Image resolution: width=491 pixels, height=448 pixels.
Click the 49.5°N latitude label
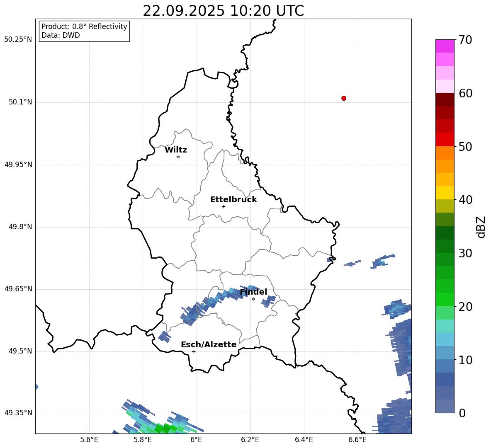coord(20,351)
